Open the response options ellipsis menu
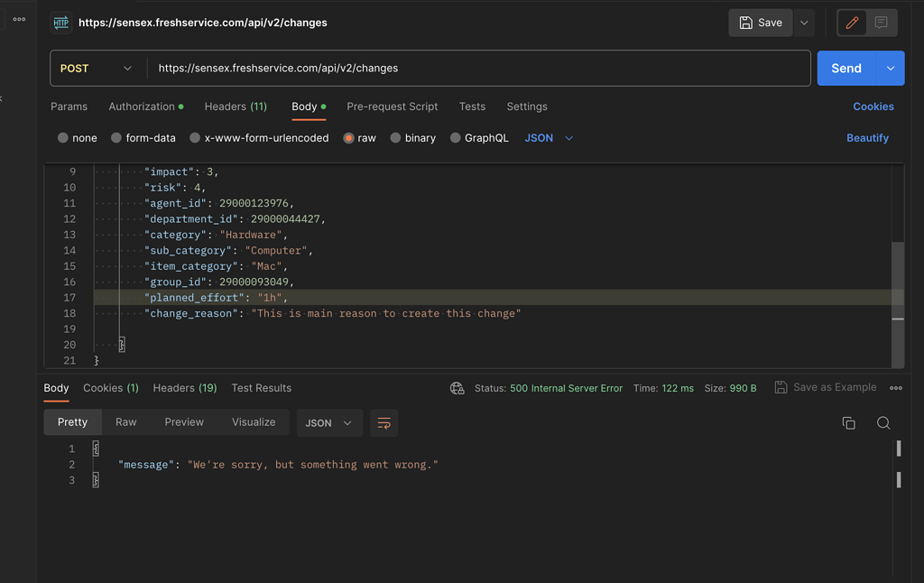The height and width of the screenshot is (583, 924). 896,388
